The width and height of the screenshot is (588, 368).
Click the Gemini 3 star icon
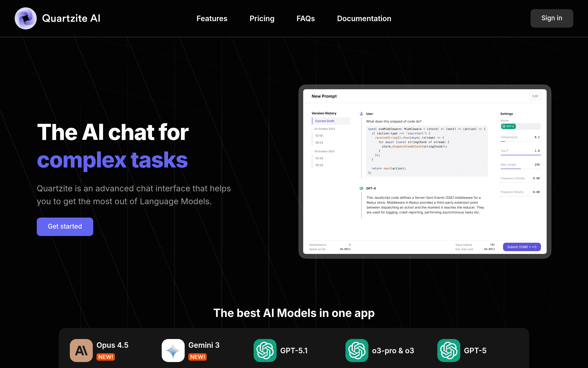coord(173,350)
